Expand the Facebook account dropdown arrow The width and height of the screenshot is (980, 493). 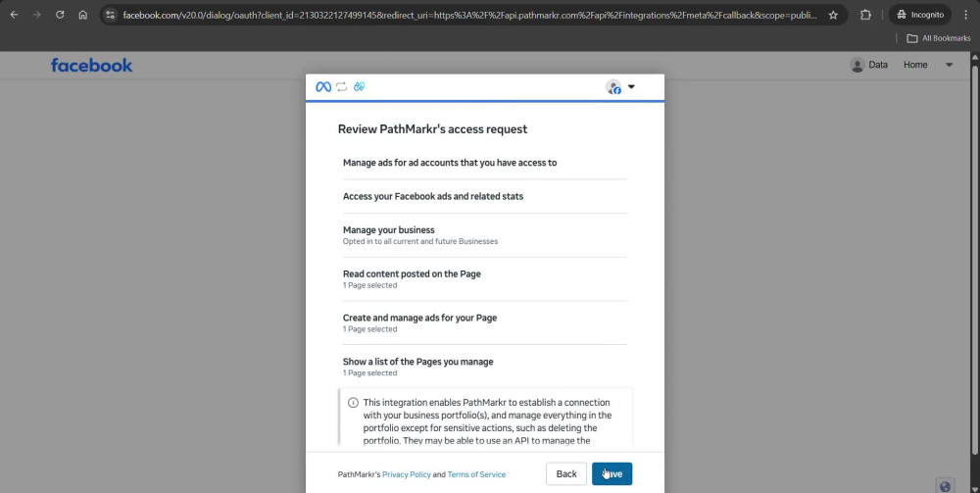click(949, 65)
